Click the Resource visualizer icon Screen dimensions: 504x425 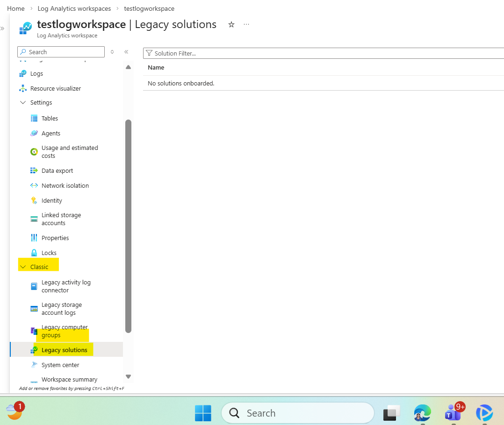pyautogui.click(x=23, y=88)
